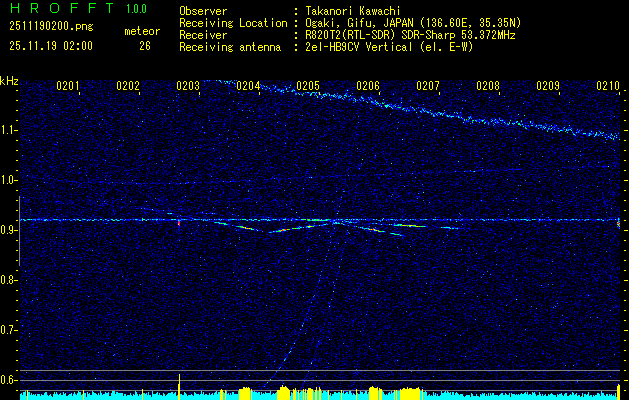Click the 0205 time marker
Image resolution: width=629 pixels, height=400 pixels.
tap(308, 86)
